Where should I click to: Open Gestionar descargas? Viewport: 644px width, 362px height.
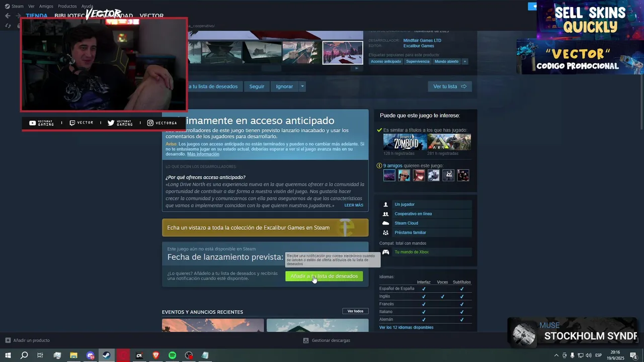tap(327, 340)
